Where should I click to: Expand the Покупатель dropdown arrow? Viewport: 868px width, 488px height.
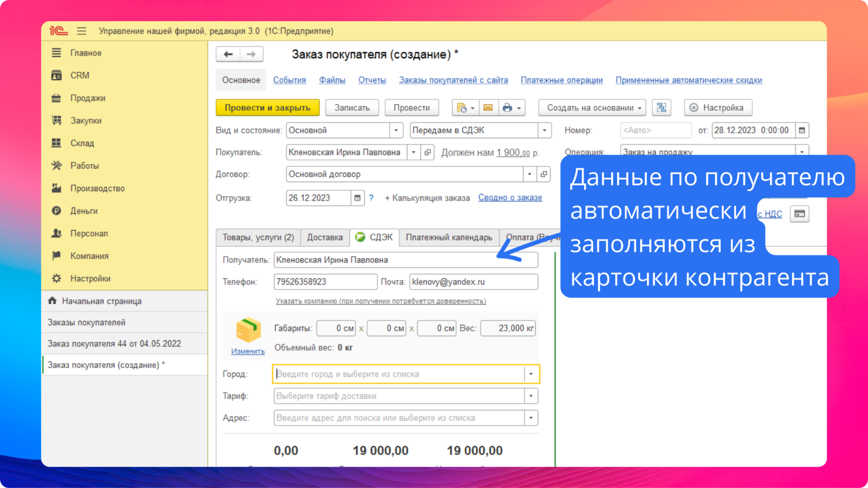(x=413, y=152)
